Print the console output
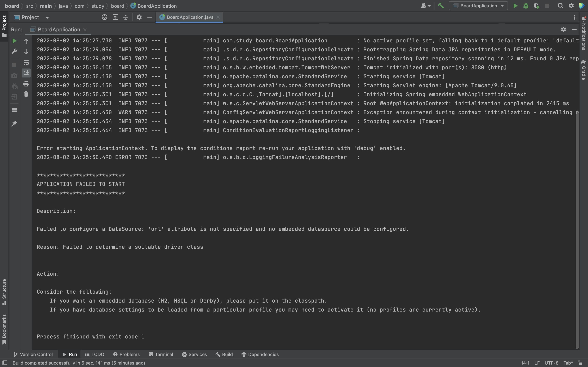 [x=26, y=84]
